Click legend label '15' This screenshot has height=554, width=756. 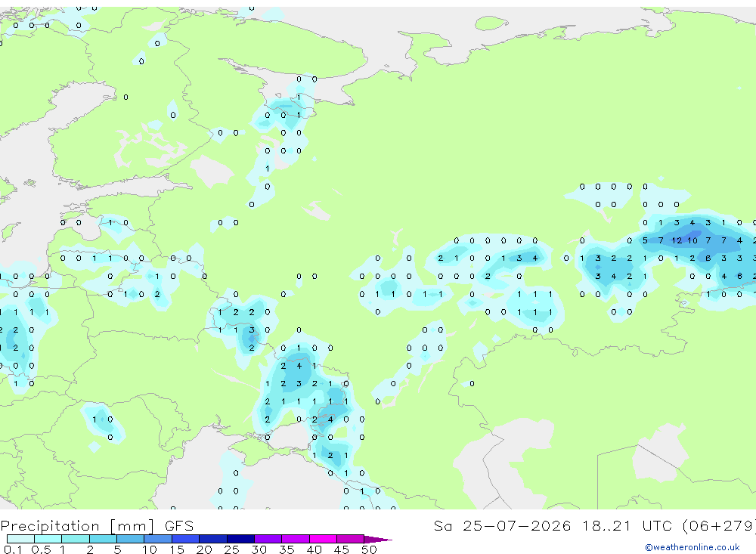click(176, 549)
